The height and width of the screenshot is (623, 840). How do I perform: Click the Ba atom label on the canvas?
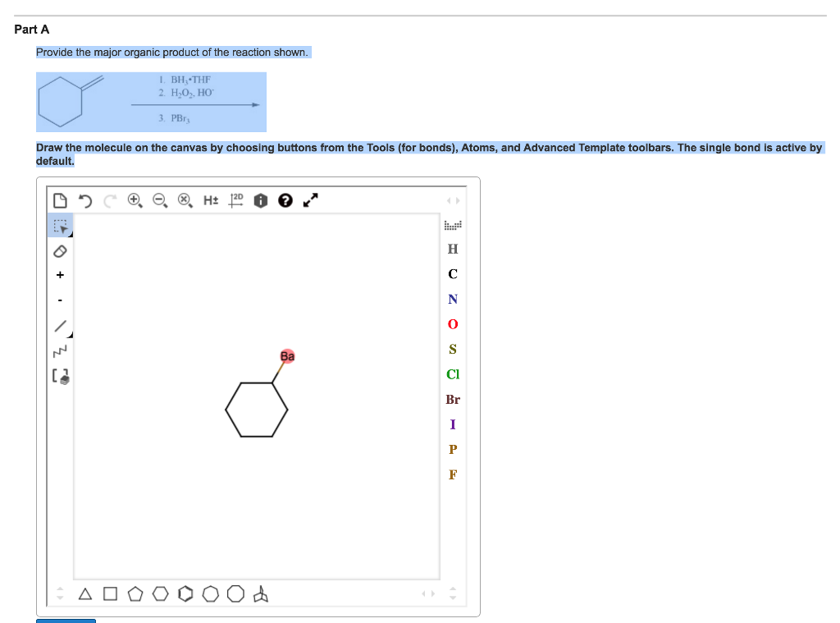(288, 356)
